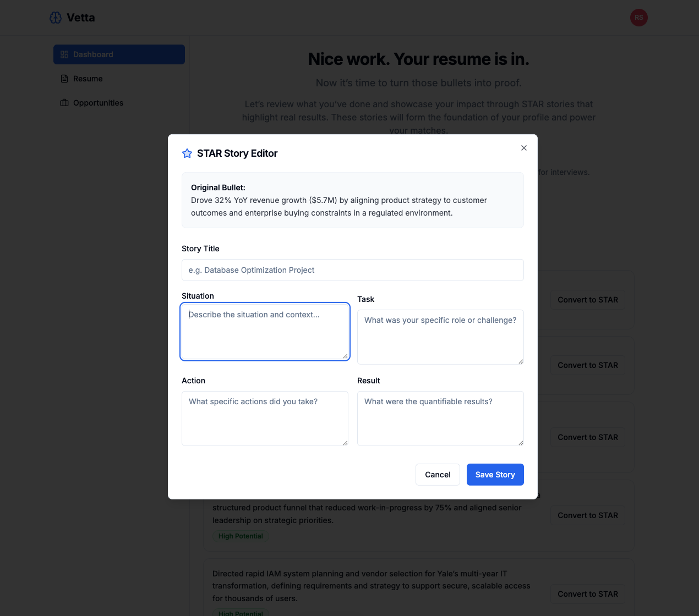Click Convert to STAR for the topmost bullet
699x616 pixels.
[x=587, y=300]
